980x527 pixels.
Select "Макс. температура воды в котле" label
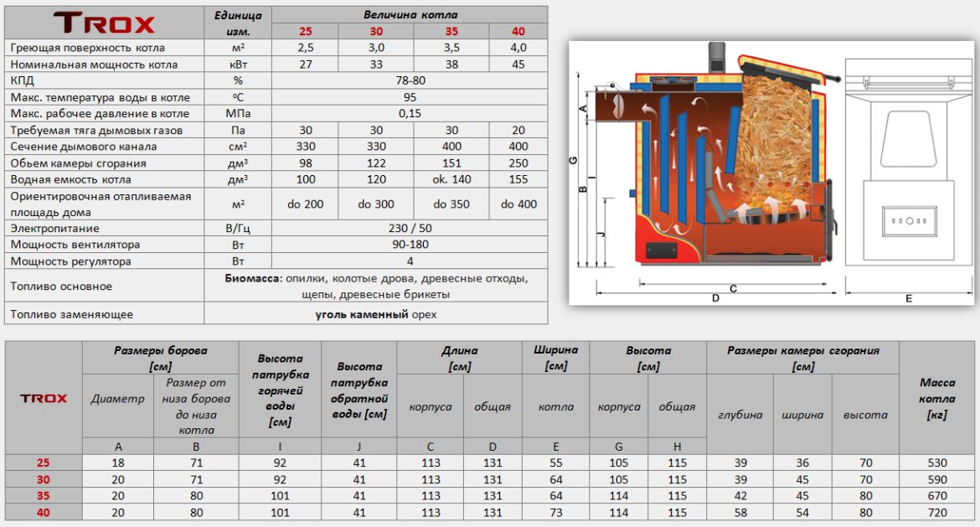point(100,97)
